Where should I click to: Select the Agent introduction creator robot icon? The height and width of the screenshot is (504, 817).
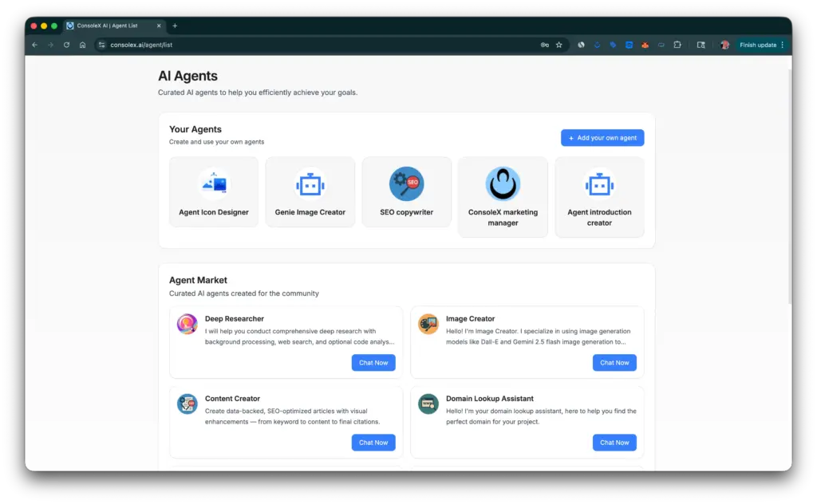[599, 184]
